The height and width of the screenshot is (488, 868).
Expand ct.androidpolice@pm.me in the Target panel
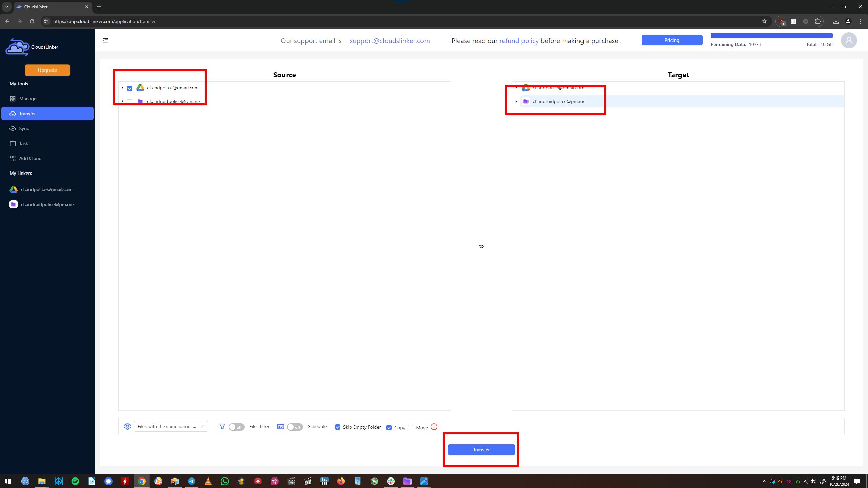pyautogui.click(x=516, y=101)
